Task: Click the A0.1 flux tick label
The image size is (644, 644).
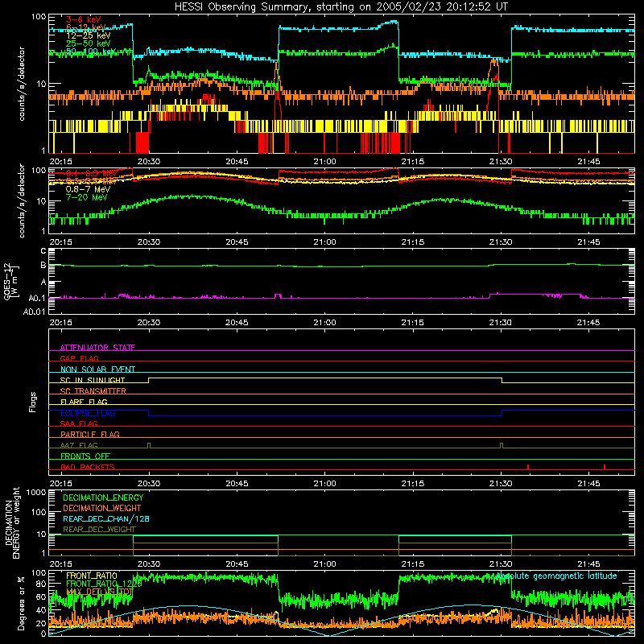Action: click(x=37, y=298)
